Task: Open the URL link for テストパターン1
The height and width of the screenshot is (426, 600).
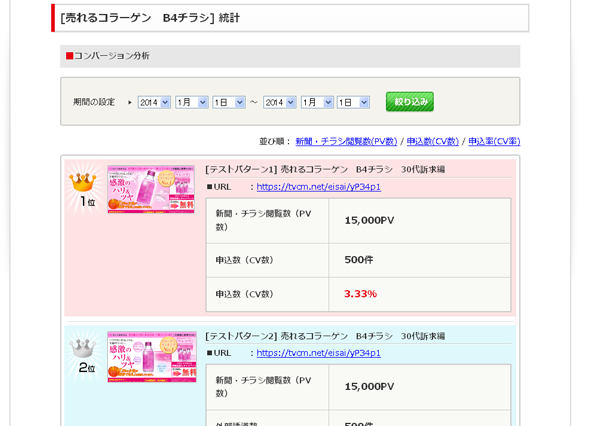Action: pyautogui.click(x=318, y=187)
